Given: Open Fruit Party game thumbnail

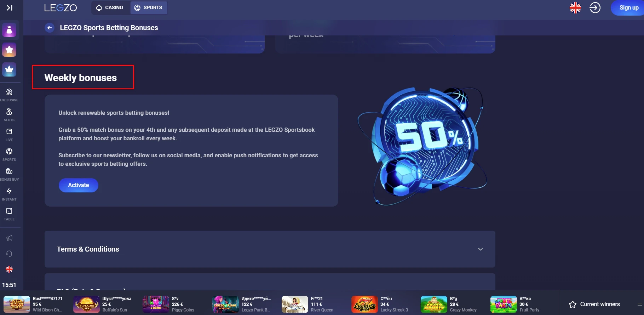Looking at the screenshot, I should pyautogui.click(x=504, y=304).
